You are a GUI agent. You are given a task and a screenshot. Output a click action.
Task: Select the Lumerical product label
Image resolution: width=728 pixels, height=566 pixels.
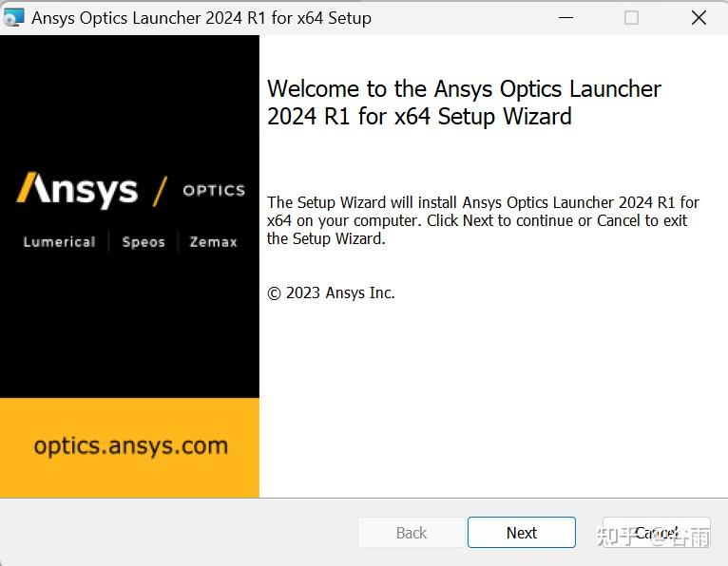60,242
